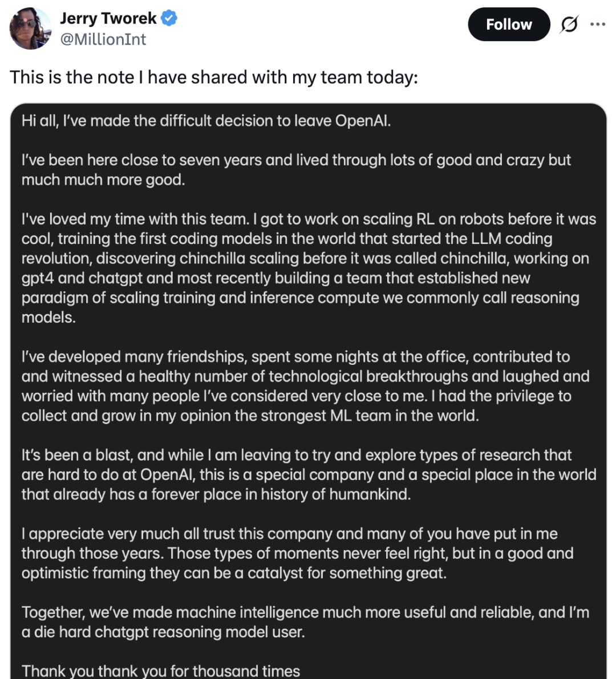Image resolution: width=616 pixels, height=679 pixels.
Task: Click the line 'a die hard chatgpt reasoning model user.'
Action: pos(163,632)
